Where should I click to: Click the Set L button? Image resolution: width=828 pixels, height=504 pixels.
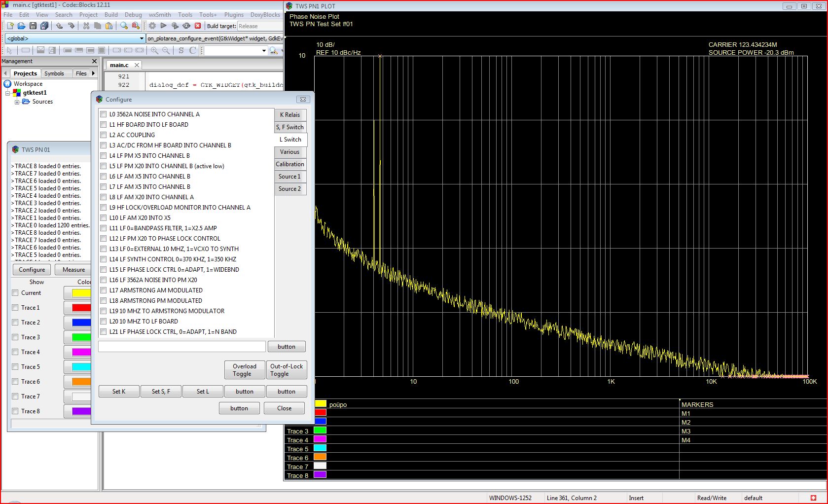click(x=203, y=392)
